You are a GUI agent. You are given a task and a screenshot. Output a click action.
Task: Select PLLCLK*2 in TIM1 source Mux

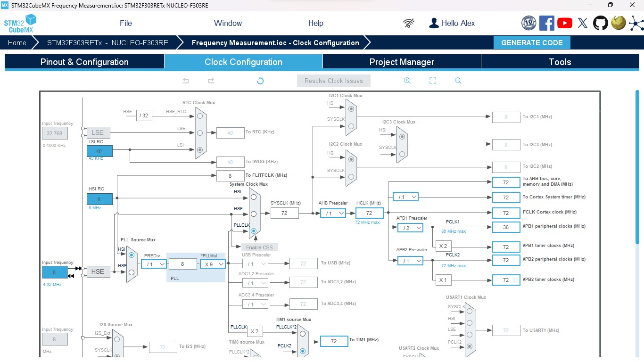point(303,333)
